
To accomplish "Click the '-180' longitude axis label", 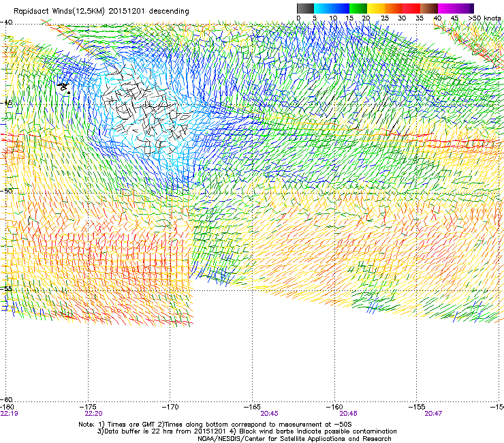I will coord(7,407).
